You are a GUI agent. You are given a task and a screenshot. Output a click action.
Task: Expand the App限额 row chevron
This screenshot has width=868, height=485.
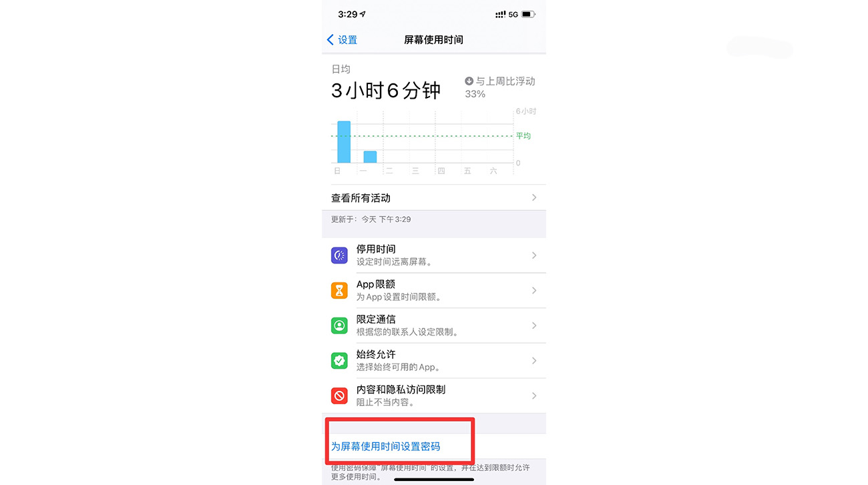[534, 290]
